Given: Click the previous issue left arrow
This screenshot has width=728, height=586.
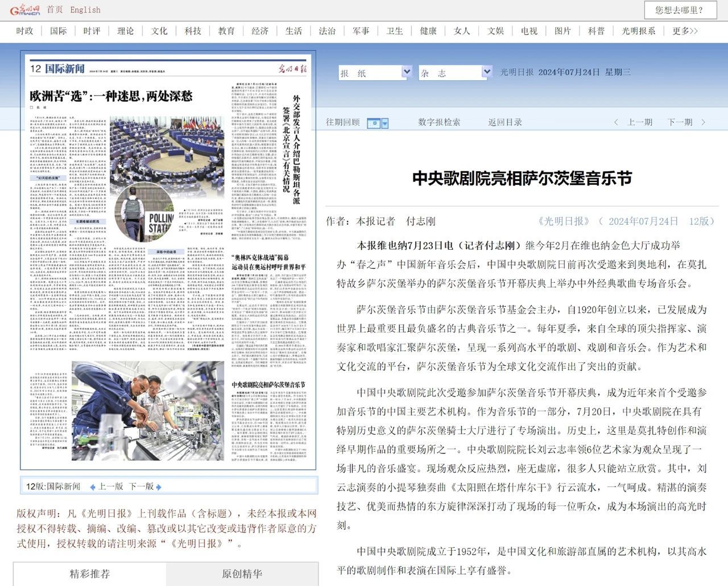Looking at the screenshot, I should [617, 122].
